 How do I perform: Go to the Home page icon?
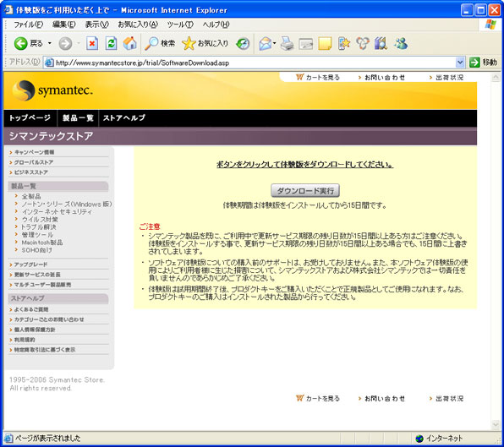tap(130, 43)
